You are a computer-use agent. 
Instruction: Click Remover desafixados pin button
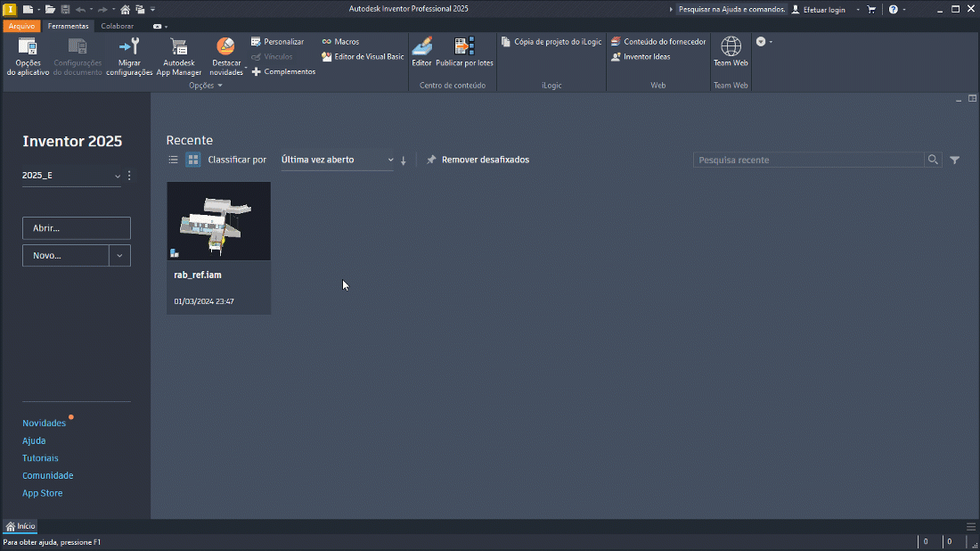pyautogui.click(x=478, y=160)
